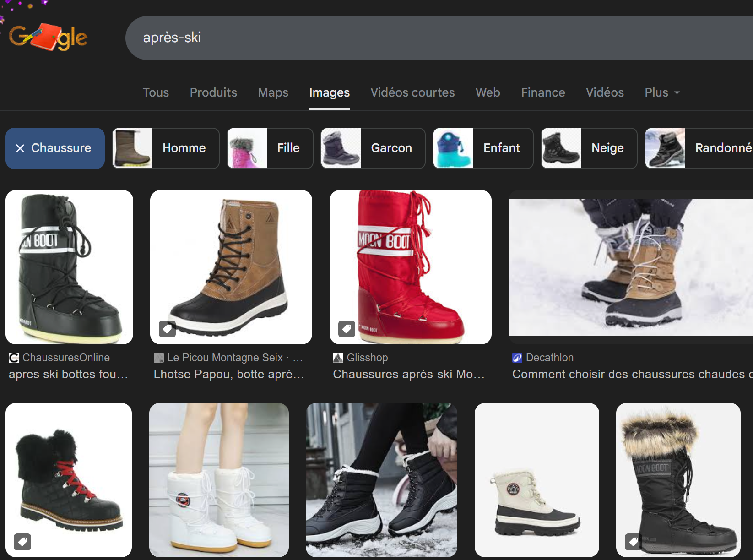Click the tag icon on the black fur-collar red-laced boot

click(22, 542)
